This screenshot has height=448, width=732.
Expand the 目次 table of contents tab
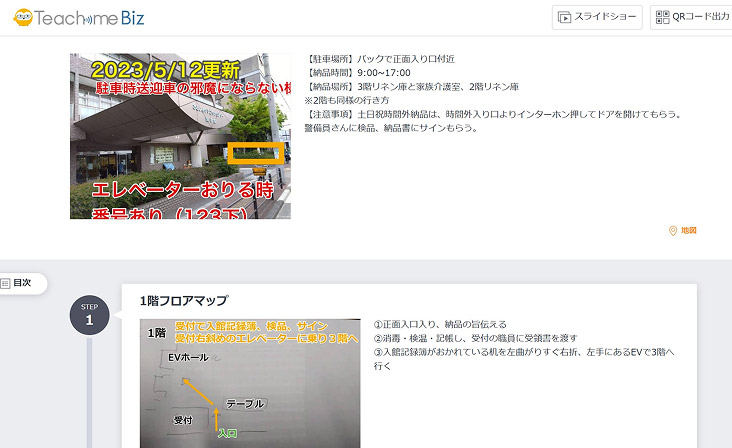23,283
